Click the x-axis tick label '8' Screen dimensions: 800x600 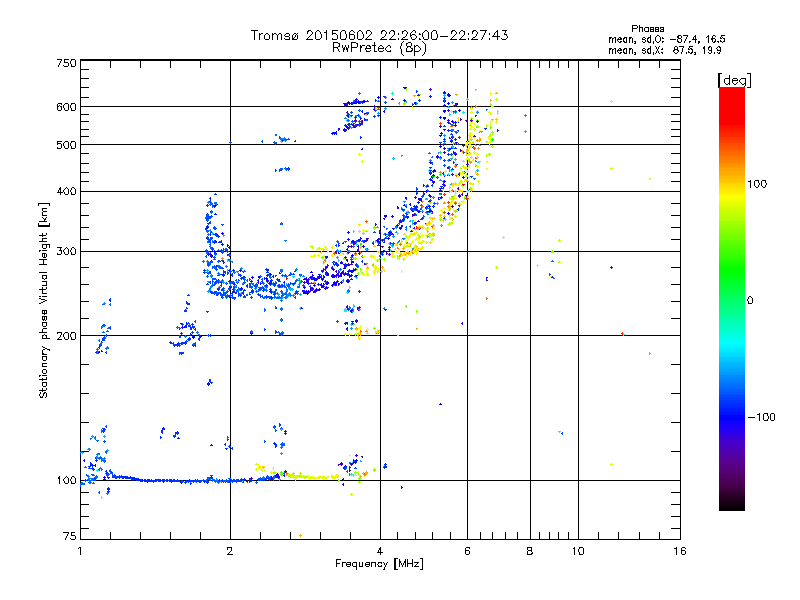(x=530, y=551)
